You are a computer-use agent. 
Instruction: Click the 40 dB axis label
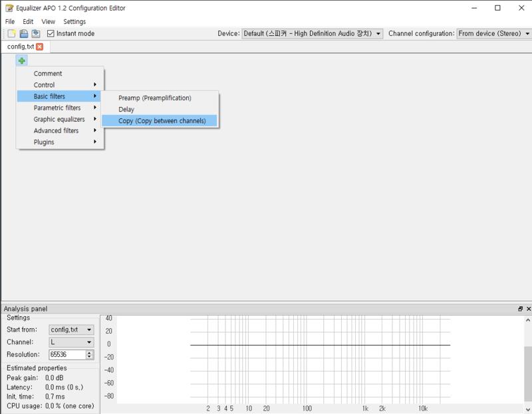[x=108, y=318]
